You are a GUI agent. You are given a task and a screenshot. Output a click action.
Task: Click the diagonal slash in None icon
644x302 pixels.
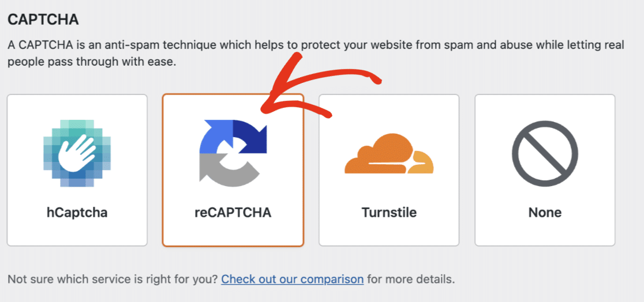point(545,153)
